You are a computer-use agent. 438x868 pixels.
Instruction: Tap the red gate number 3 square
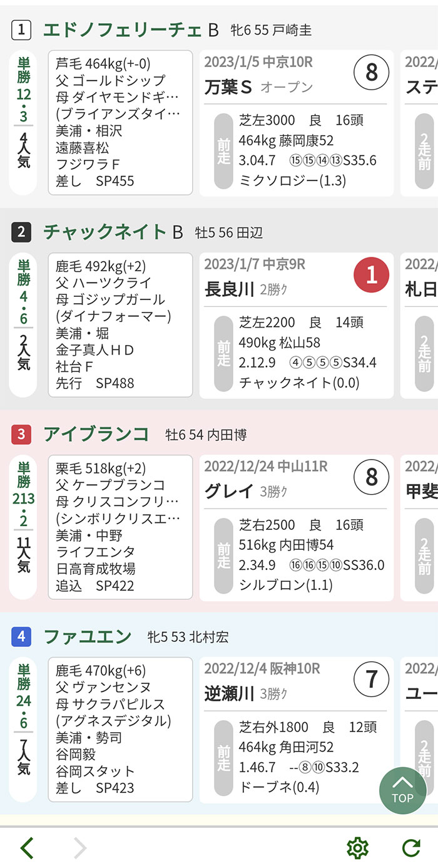[x=21, y=435]
